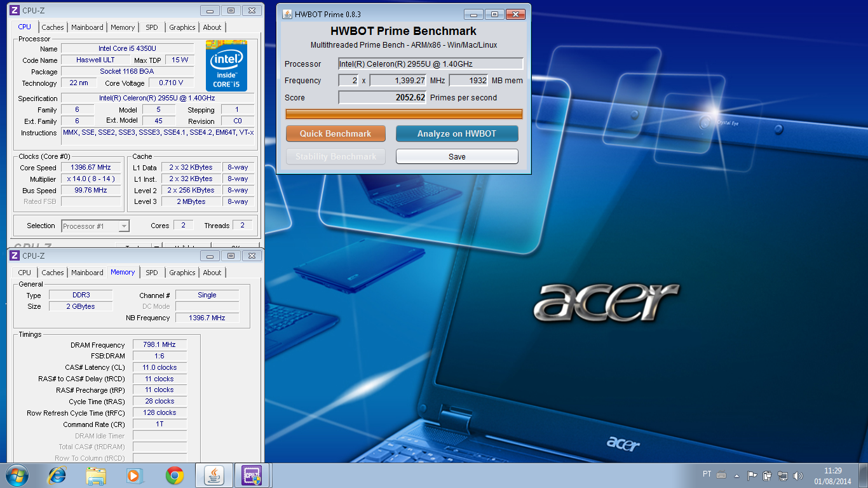868x488 pixels.
Task: Show hidden tray icons arrow
Action: [x=737, y=475]
